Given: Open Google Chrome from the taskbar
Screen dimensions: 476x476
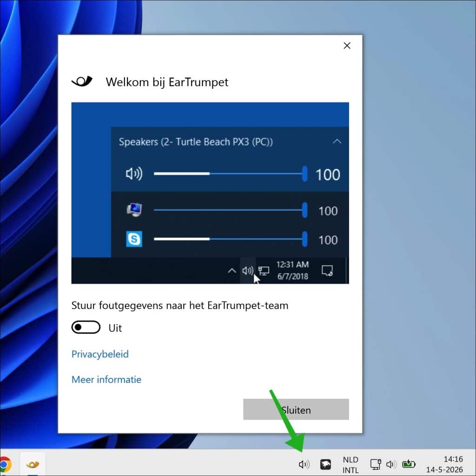Looking at the screenshot, I should click(6, 464).
